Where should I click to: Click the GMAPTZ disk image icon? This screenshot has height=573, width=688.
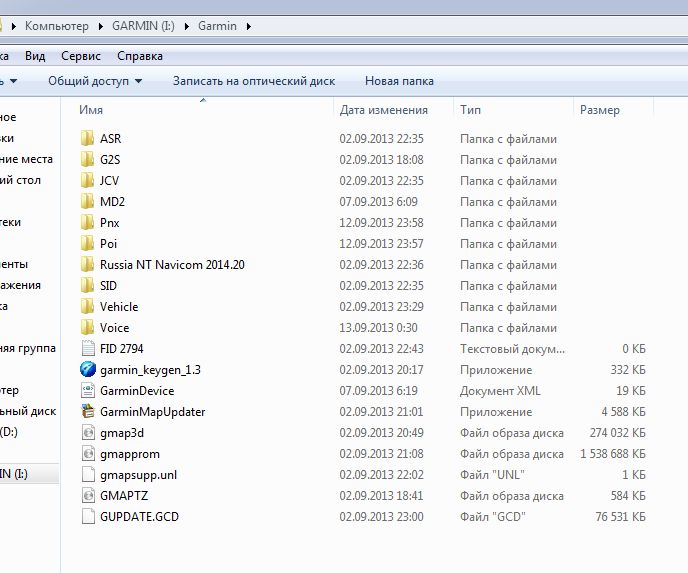(88, 496)
